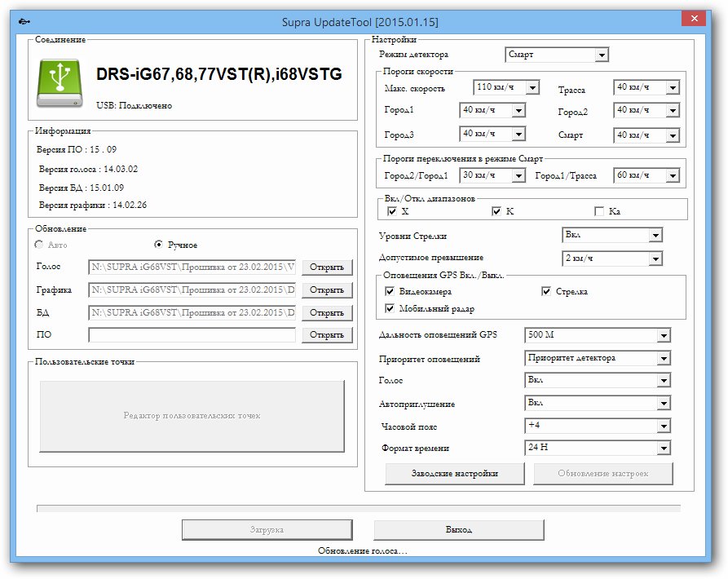The image size is (728, 579).
Task: Open the Смарт speed threshold dropdown
Action: coord(646,135)
